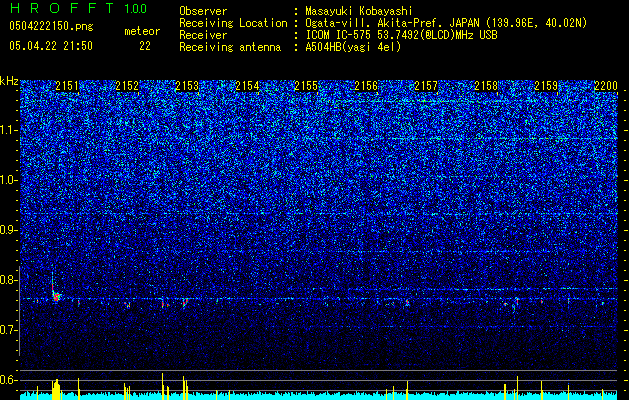This screenshot has height=400, width=629.
Task: Click the 2156 time marker
Action: click(366, 86)
